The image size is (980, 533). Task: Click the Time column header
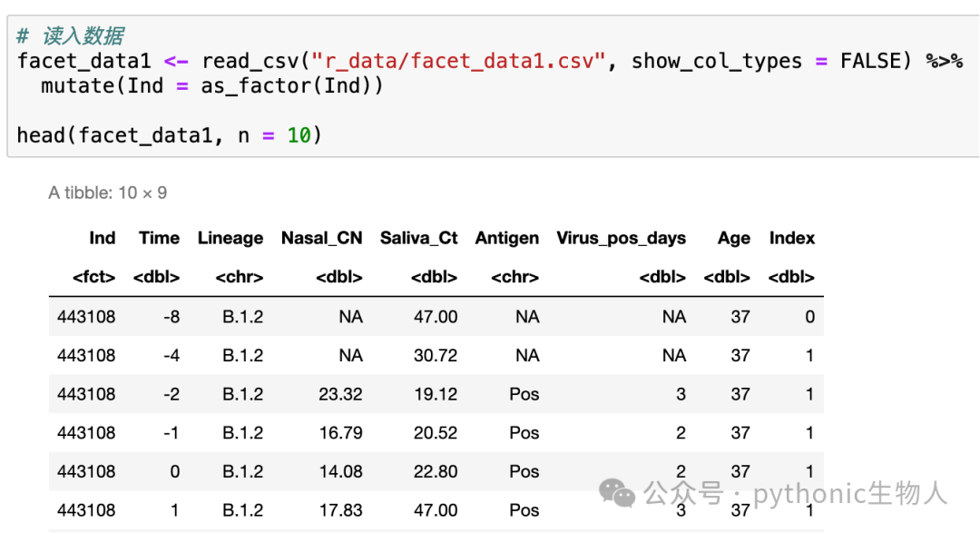coord(159,238)
